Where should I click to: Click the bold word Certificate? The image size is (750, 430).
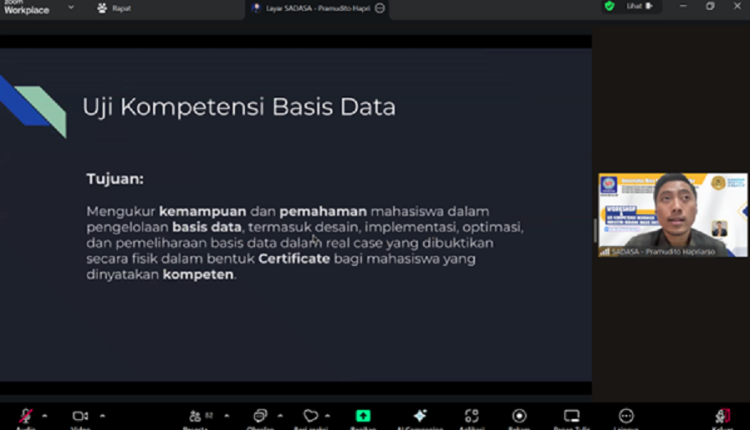(x=294, y=259)
